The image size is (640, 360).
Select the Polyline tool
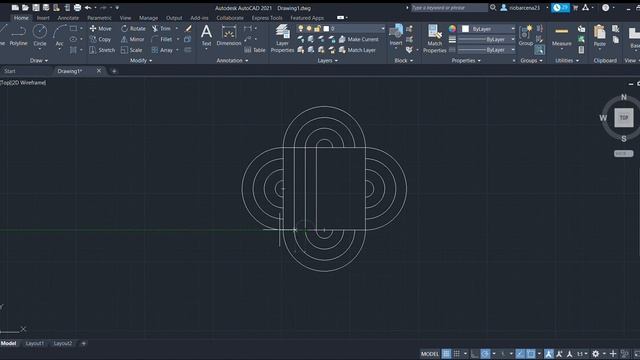tap(18, 36)
